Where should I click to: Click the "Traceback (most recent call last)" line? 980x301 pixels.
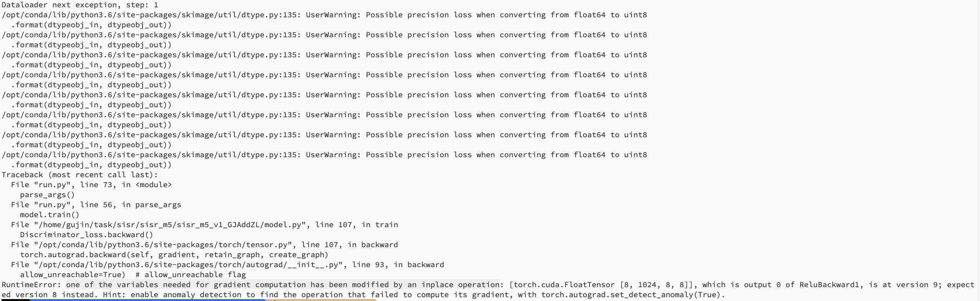tap(80, 175)
